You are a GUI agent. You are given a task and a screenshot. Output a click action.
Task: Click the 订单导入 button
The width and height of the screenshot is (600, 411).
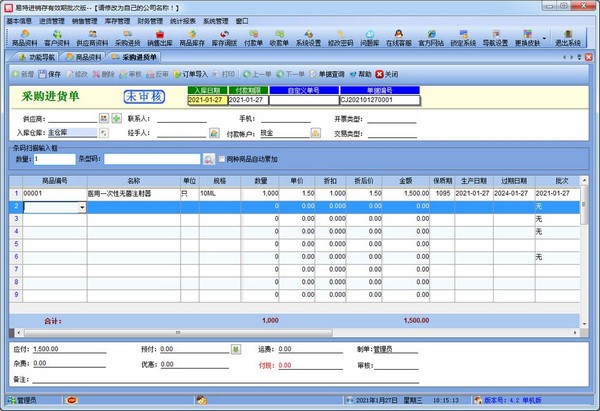pyautogui.click(x=190, y=74)
